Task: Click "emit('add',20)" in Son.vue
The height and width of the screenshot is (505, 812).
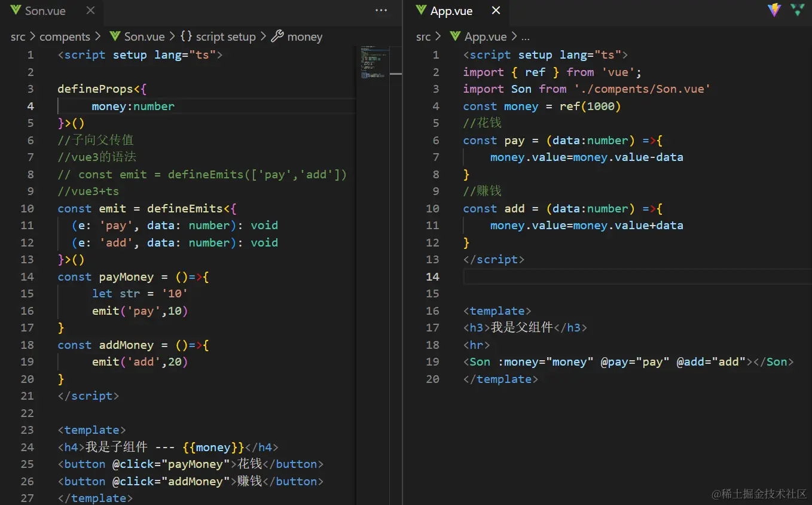Action: click(x=140, y=361)
